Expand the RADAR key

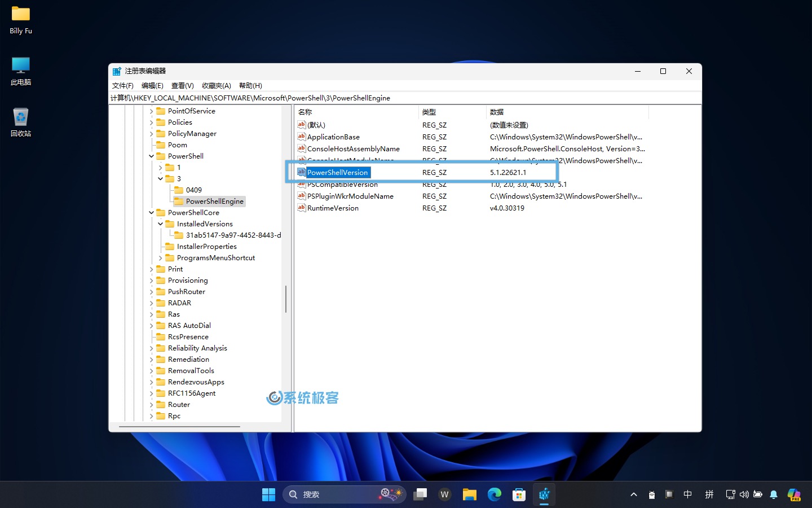152,303
